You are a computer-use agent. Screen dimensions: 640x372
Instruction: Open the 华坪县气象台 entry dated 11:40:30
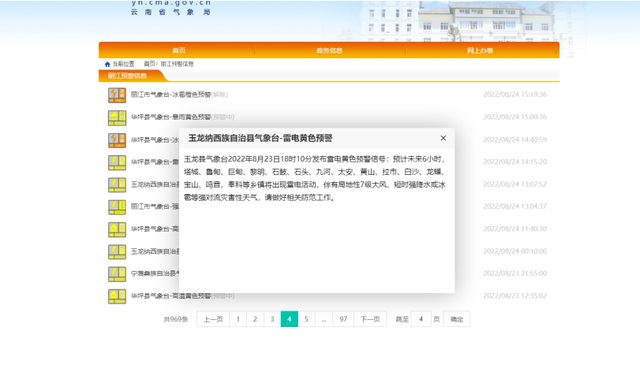click(x=155, y=229)
